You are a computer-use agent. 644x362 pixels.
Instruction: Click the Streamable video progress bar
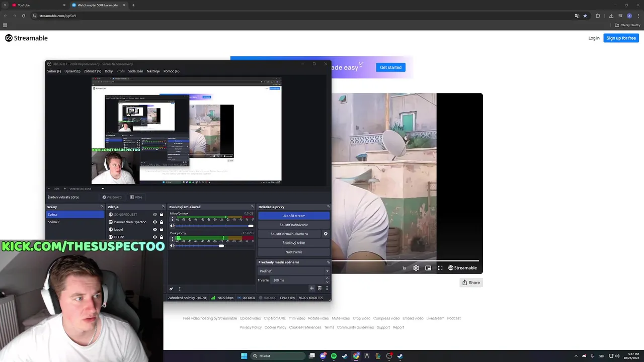pos(406,261)
